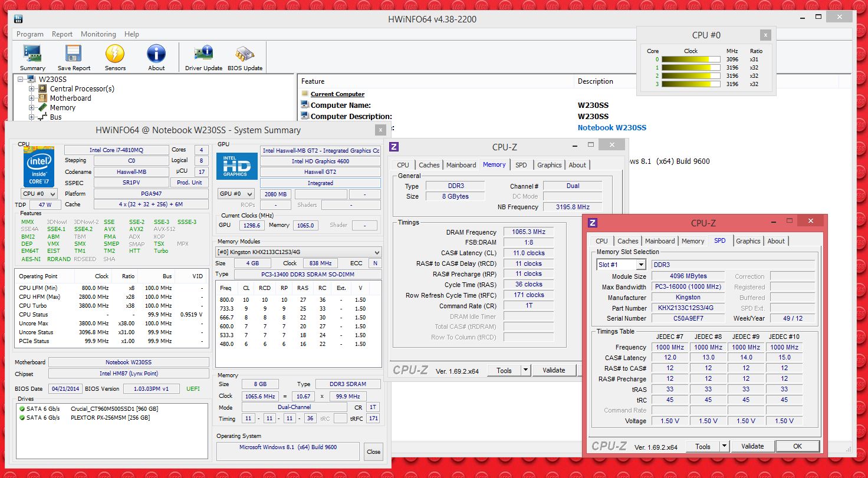Click the Part Number field KHX2133C12S3/4G

(x=688, y=308)
